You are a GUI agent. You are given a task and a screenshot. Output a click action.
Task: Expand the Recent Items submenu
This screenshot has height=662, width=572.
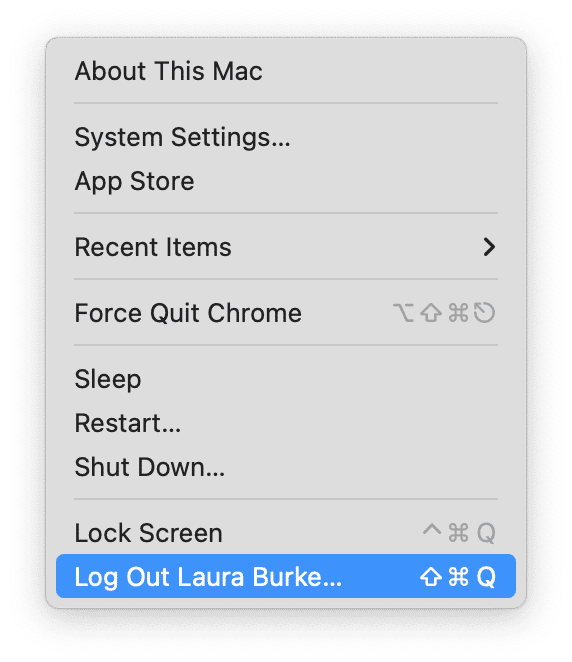[x=286, y=247]
